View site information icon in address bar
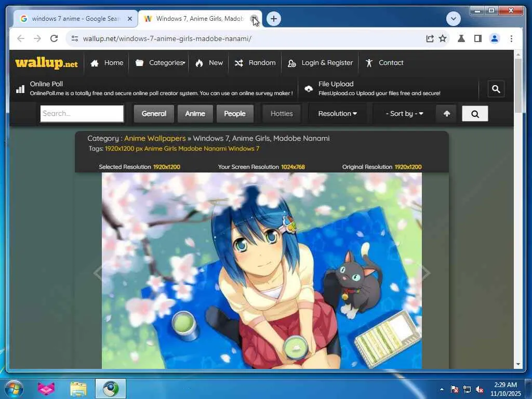This screenshot has width=532, height=399. 75,38
